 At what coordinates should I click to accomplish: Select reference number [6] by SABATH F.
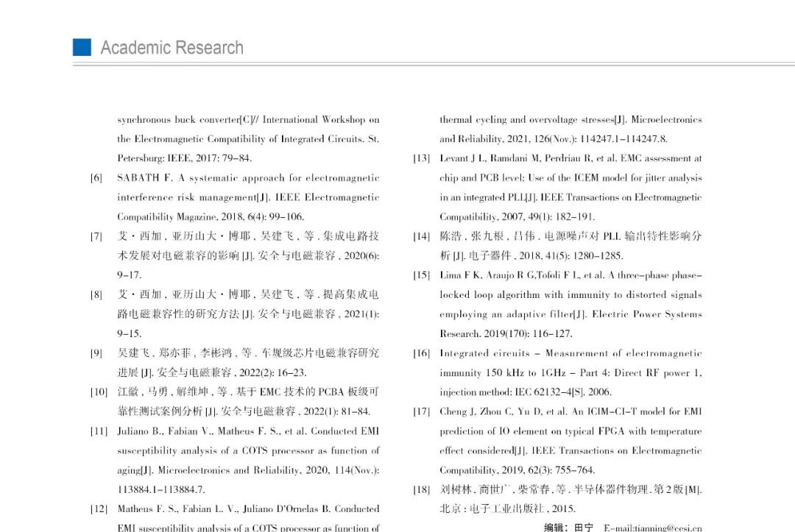point(96,178)
